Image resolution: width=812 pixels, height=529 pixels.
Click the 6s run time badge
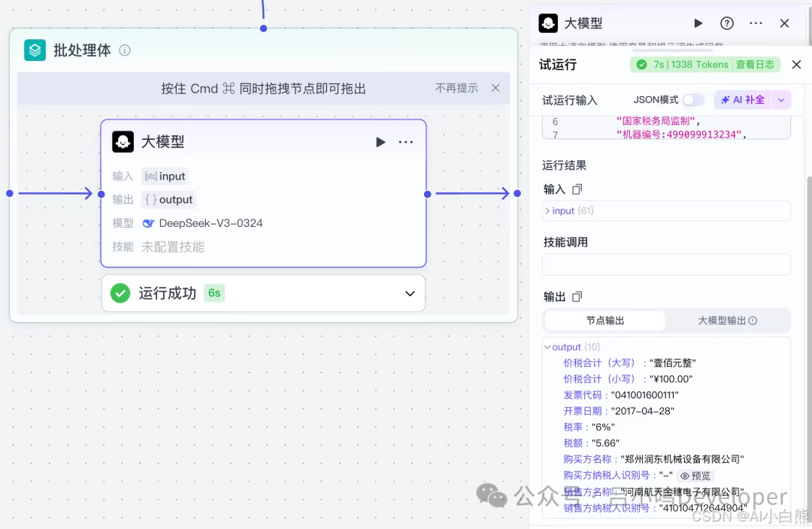click(x=214, y=293)
